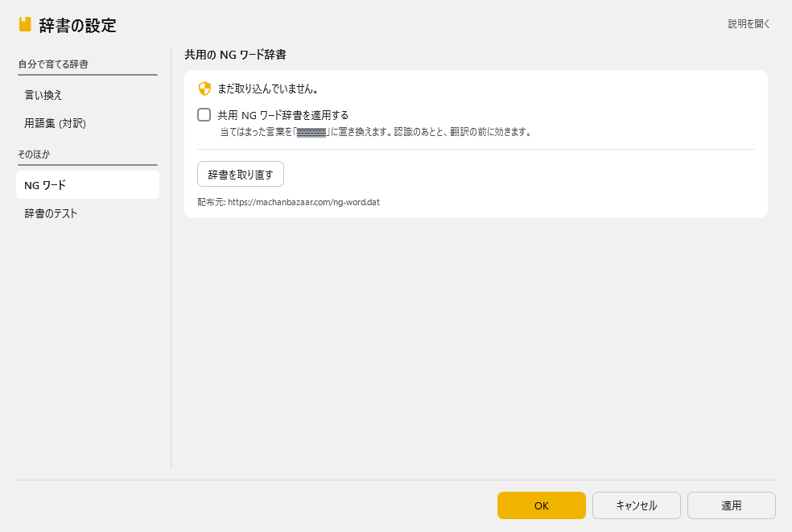Screen dimensions: 792x532
Task: Select 用語集 (対訳) in sidebar
Action: (88, 123)
